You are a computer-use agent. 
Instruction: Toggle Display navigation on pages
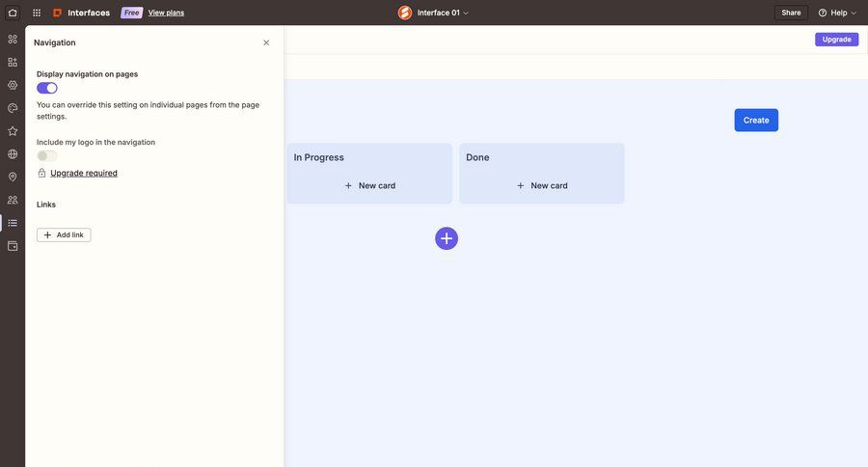point(47,88)
